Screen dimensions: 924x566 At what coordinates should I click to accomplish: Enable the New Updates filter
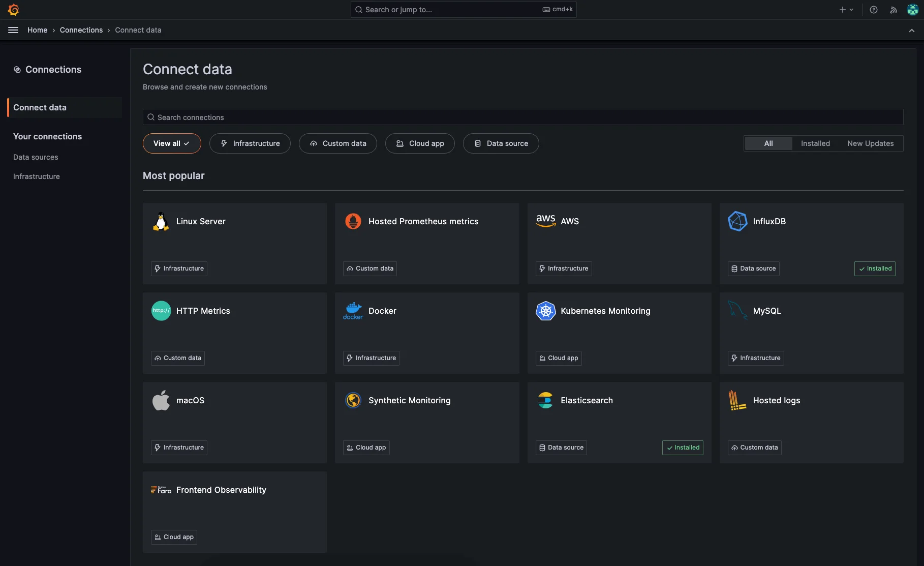pos(870,143)
